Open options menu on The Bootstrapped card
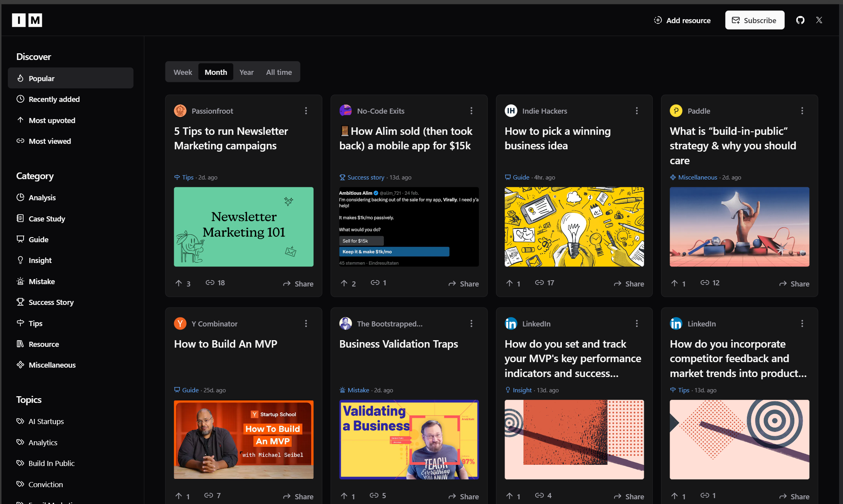The image size is (843, 504). 471,323
